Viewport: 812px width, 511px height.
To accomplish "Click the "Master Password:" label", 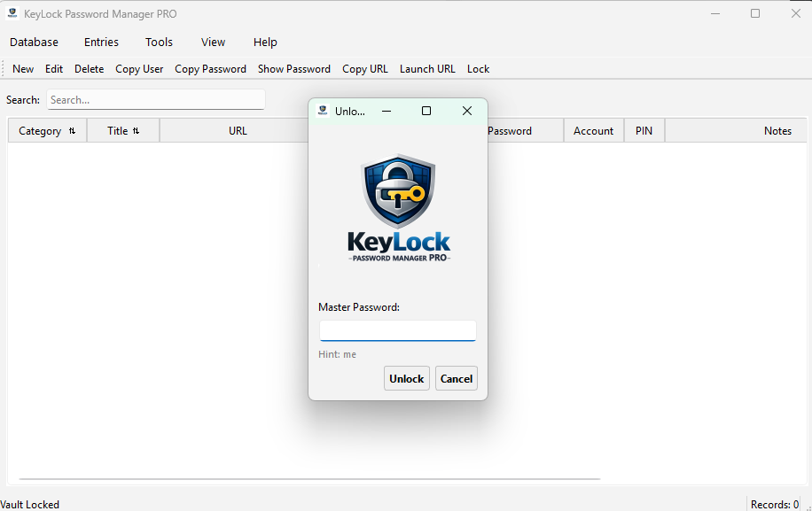I will [x=359, y=307].
